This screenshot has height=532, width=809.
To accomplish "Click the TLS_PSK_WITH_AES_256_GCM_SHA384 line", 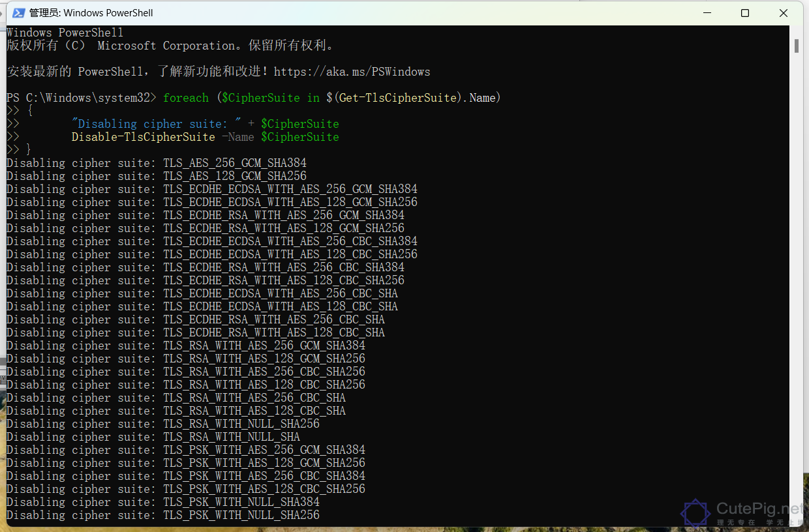I will point(264,449).
